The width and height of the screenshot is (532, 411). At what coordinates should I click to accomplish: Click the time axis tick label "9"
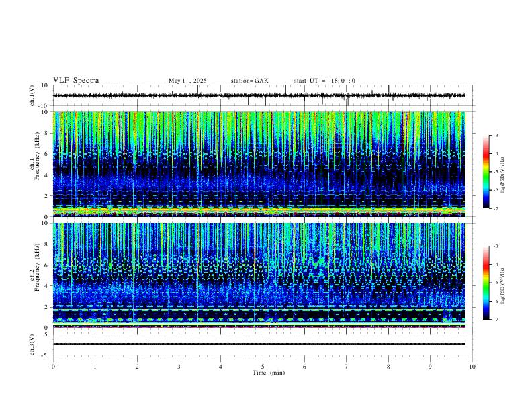(430, 367)
